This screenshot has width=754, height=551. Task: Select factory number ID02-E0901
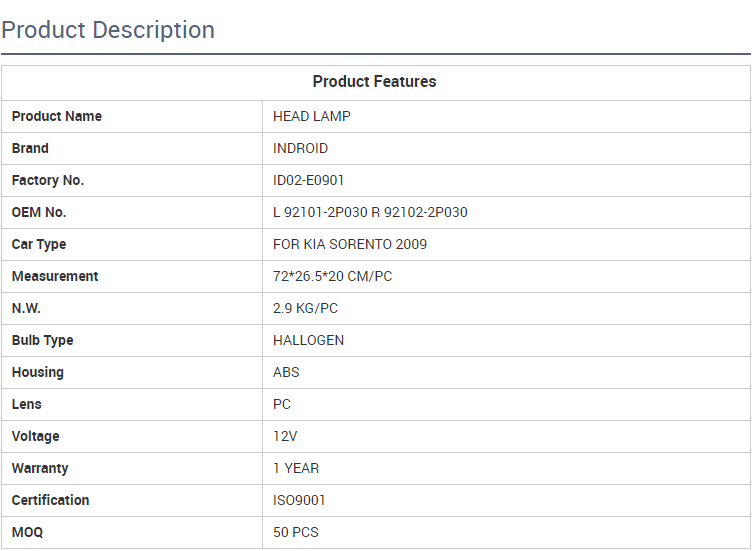click(x=309, y=180)
